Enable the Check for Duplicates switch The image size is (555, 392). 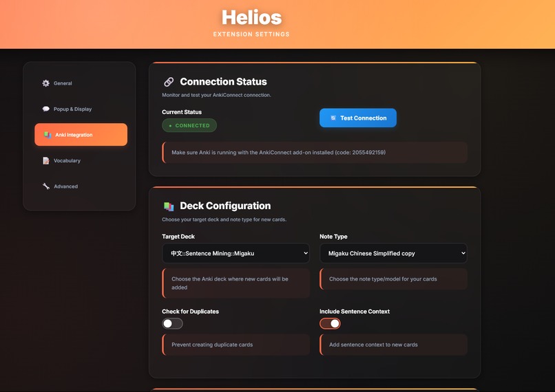point(172,323)
